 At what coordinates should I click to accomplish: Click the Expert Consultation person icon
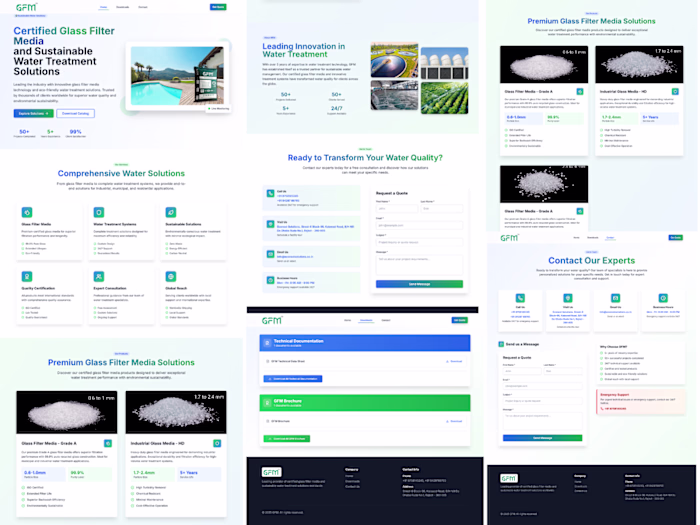click(99, 277)
